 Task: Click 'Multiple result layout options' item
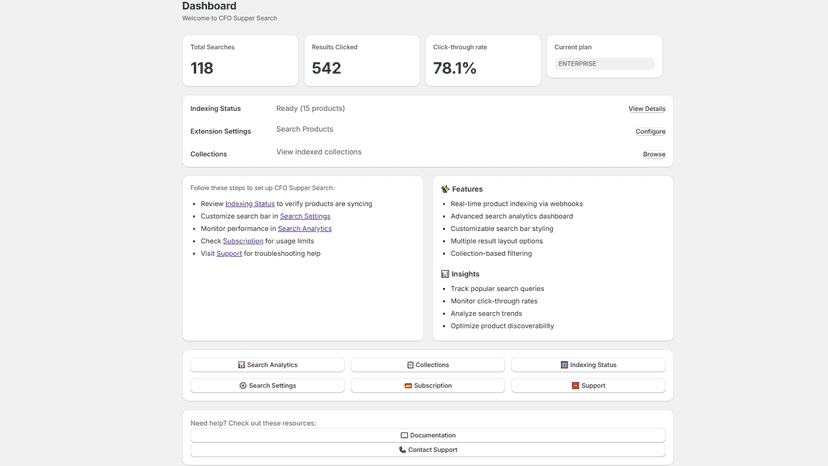coord(496,241)
